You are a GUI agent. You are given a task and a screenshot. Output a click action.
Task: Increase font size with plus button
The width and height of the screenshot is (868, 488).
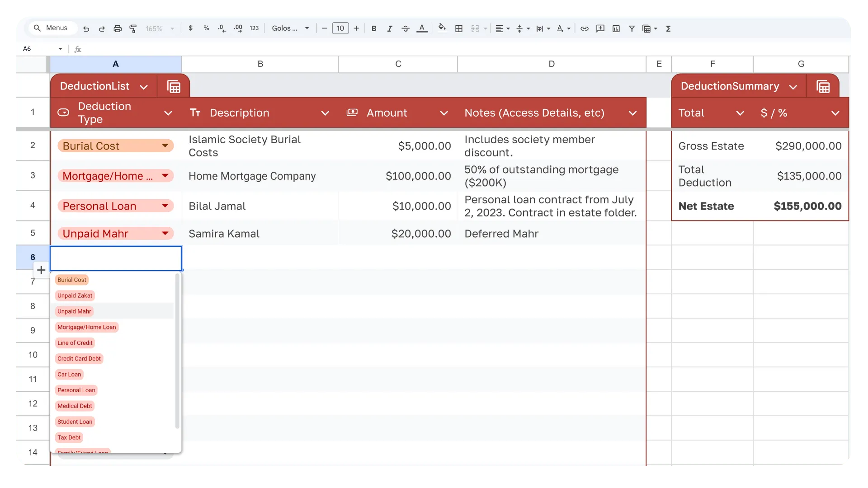click(x=356, y=28)
